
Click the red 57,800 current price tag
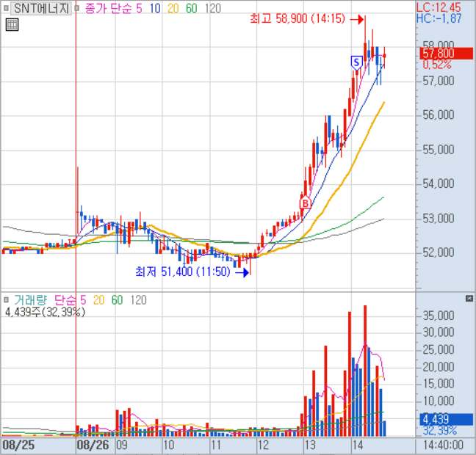(438, 53)
